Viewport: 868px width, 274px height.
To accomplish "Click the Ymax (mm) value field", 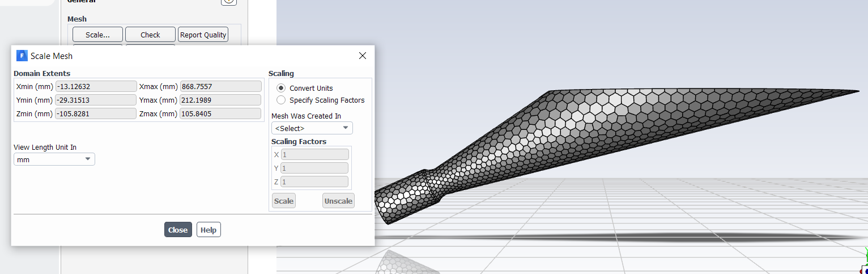I will [220, 100].
